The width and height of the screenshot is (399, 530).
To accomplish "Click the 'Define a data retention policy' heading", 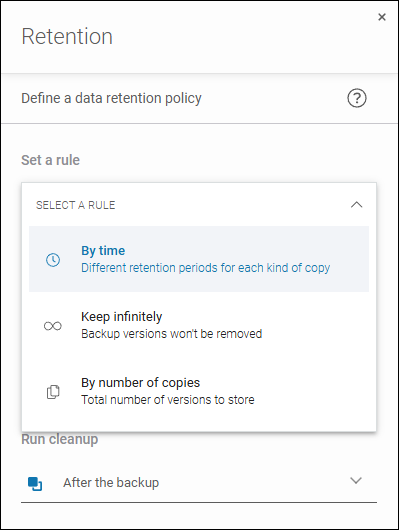I will 111,98.
